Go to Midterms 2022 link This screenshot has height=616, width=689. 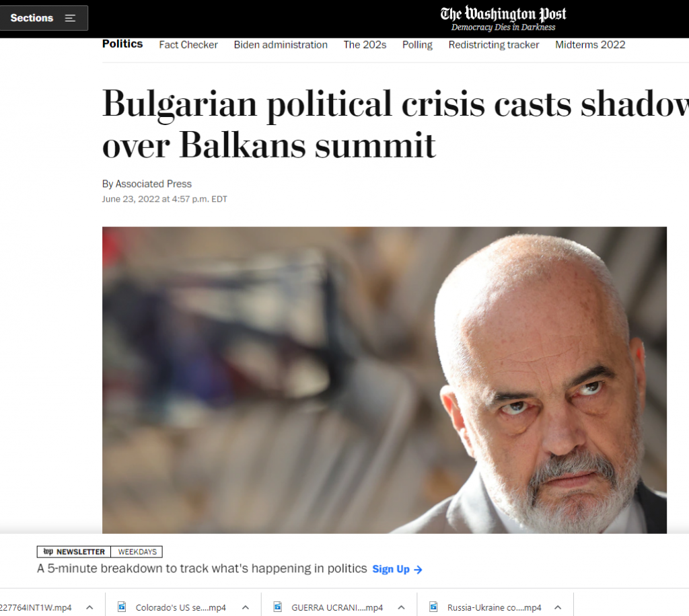tap(590, 45)
